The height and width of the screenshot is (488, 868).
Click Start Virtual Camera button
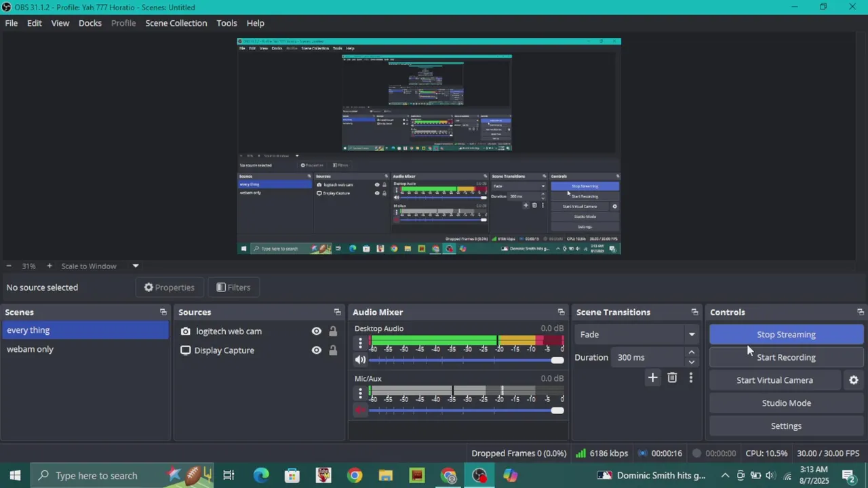(774, 380)
